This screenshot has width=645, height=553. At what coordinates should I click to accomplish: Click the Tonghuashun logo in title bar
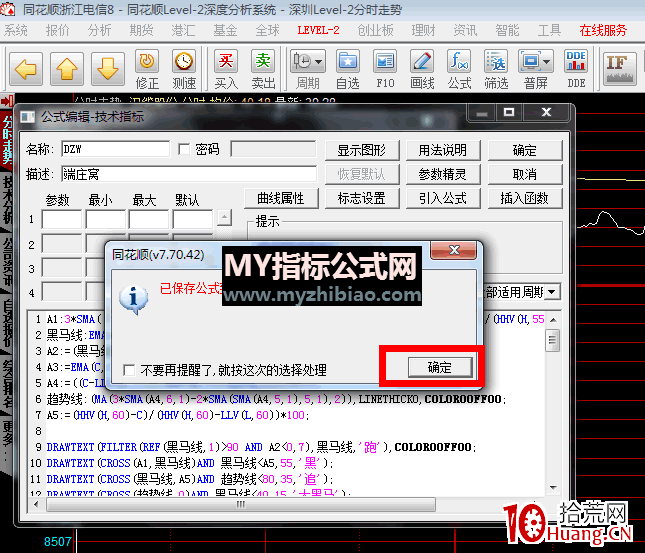(8, 9)
